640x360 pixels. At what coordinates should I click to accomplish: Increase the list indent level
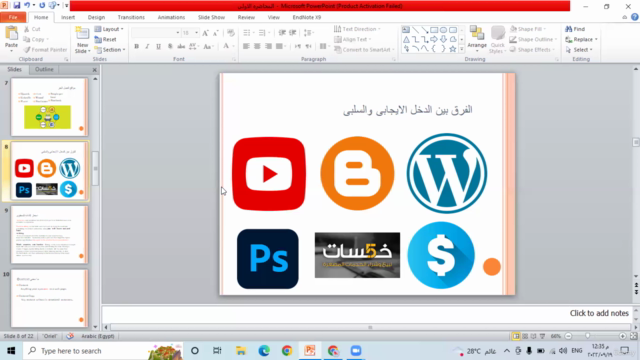293,33
